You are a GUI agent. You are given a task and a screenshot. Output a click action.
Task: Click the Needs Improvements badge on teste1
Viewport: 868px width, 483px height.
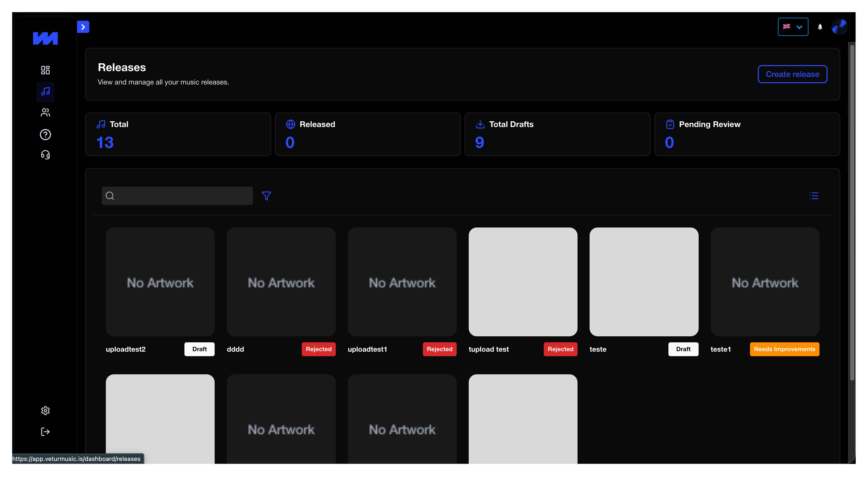[x=784, y=349]
